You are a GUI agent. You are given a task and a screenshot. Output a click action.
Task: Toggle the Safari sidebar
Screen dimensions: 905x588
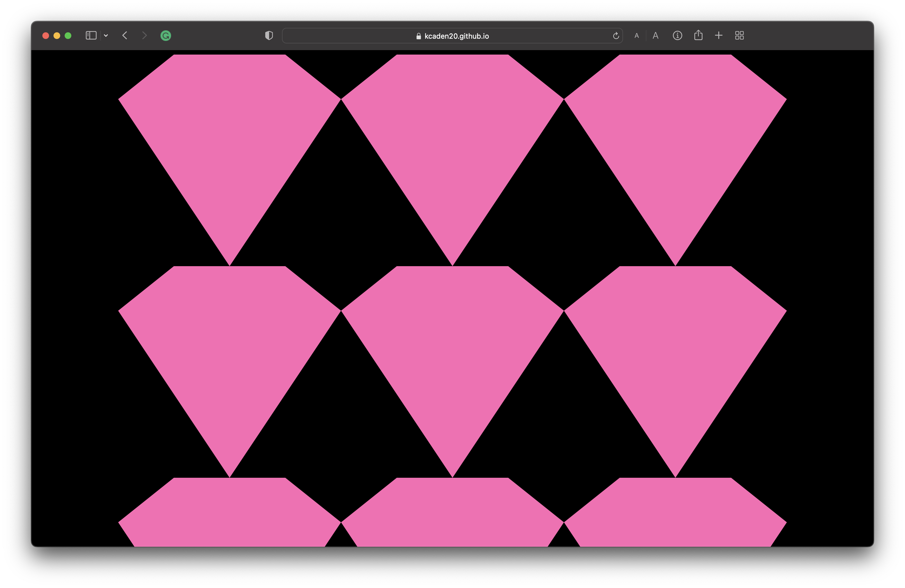[91, 36]
